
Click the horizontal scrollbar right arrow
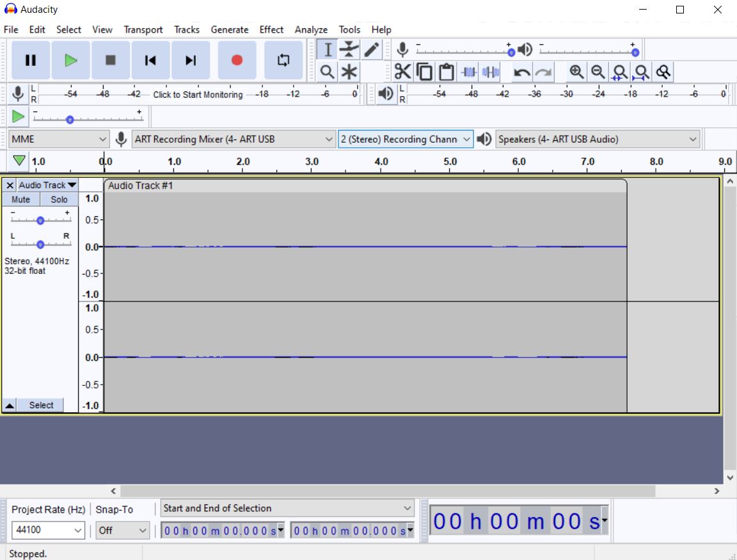point(717,491)
